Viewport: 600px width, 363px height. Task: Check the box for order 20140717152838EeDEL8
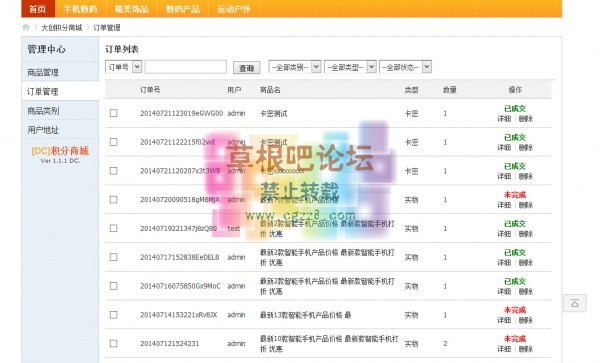pyautogui.click(x=114, y=257)
